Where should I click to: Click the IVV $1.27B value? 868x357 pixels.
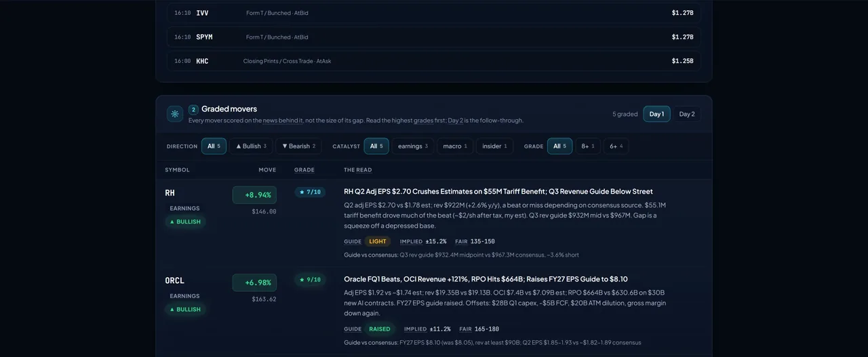pos(682,13)
